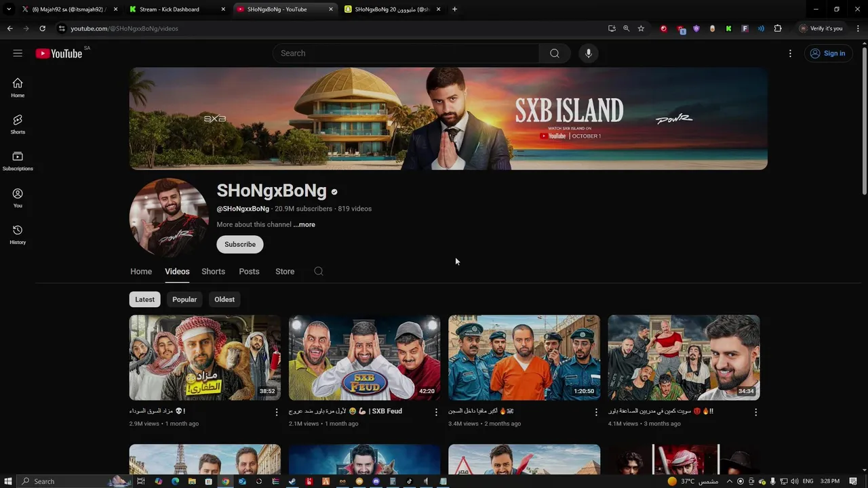Viewport: 868px width, 488px height.
Task: Open options for the 4.1M views video
Action: pos(755,412)
